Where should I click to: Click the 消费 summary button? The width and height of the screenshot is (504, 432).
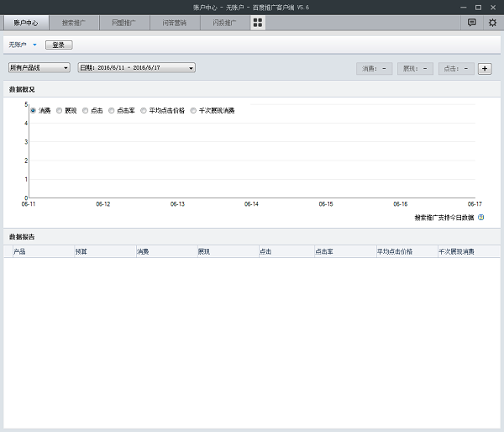point(374,69)
